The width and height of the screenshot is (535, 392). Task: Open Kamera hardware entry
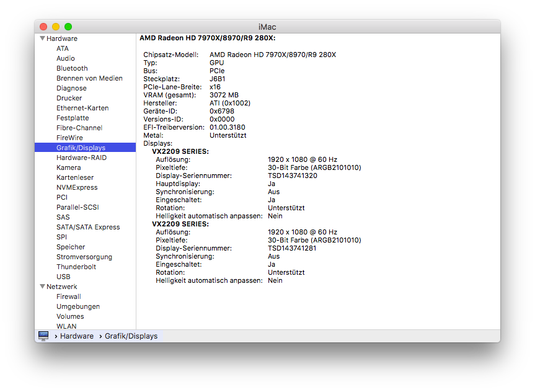69,167
